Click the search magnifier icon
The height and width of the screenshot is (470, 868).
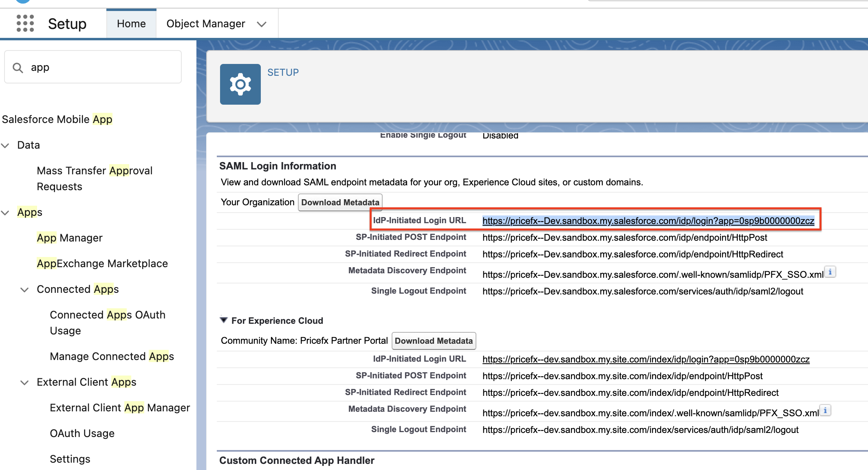18,68
